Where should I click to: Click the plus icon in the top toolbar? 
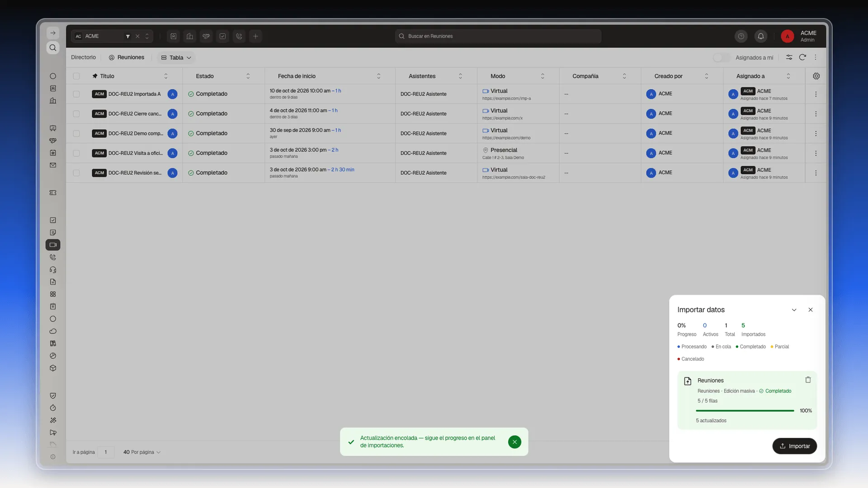[x=255, y=36]
